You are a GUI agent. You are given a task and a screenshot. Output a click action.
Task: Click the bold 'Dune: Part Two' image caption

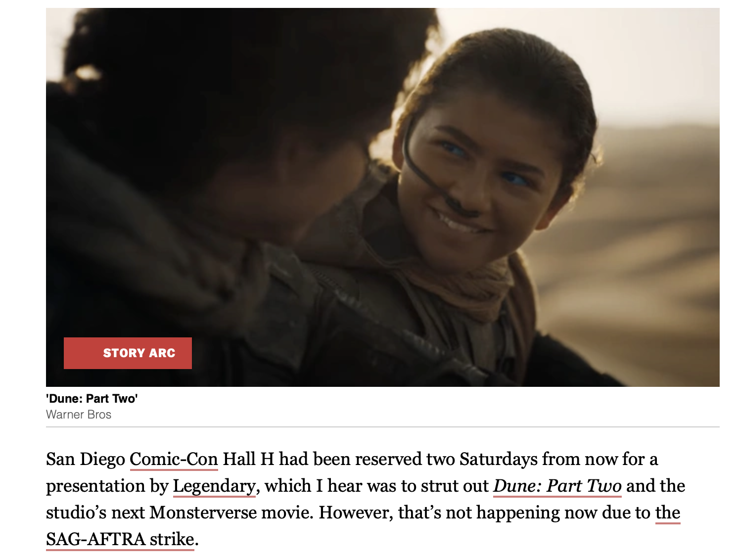[92, 399]
